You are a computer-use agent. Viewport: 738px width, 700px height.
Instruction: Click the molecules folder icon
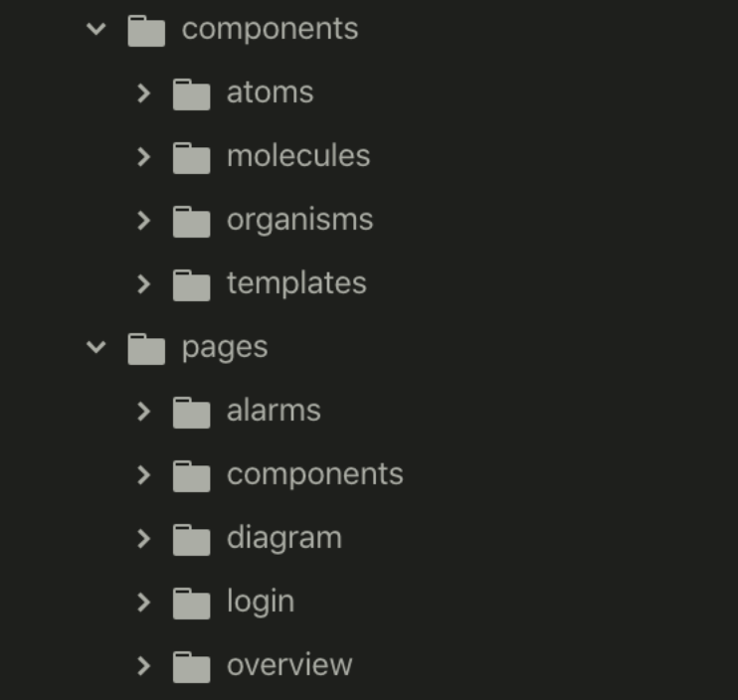click(191, 157)
